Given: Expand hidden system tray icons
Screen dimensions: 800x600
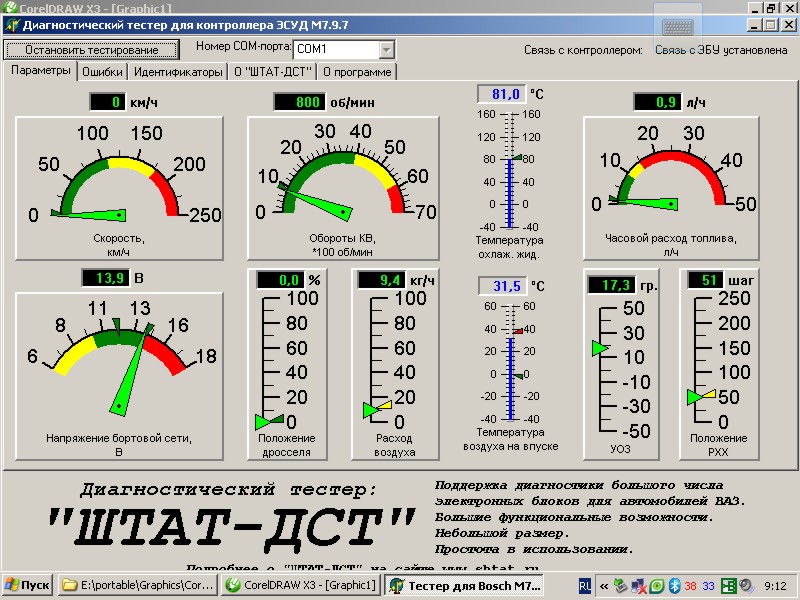Looking at the screenshot, I should [x=604, y=585].
